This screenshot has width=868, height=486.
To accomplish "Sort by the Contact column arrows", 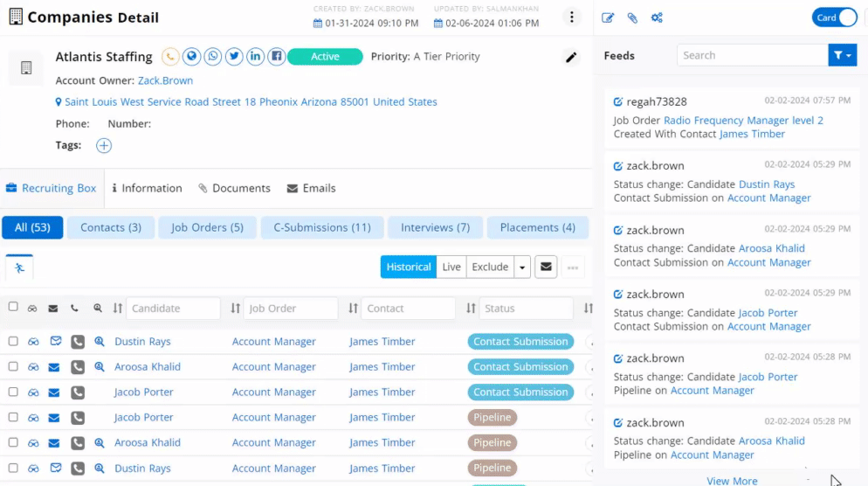I will tap(353, 308).
